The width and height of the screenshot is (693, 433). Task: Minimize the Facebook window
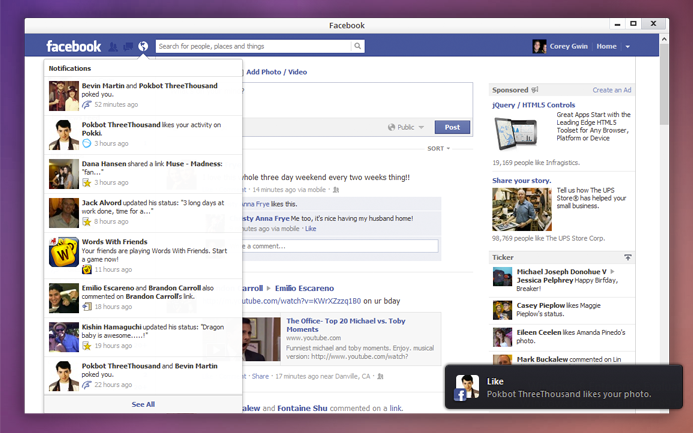[x=617, y=24]
